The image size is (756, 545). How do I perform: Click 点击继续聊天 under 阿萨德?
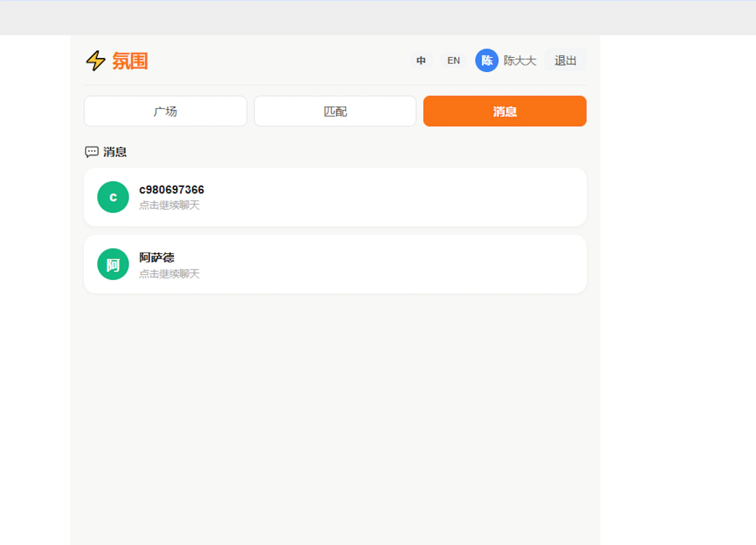169,274
